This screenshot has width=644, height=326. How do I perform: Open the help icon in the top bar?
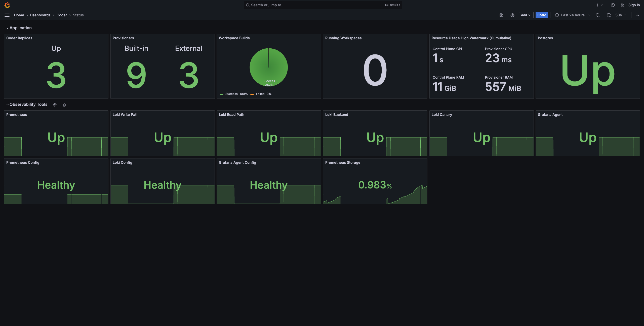(613, 5)
